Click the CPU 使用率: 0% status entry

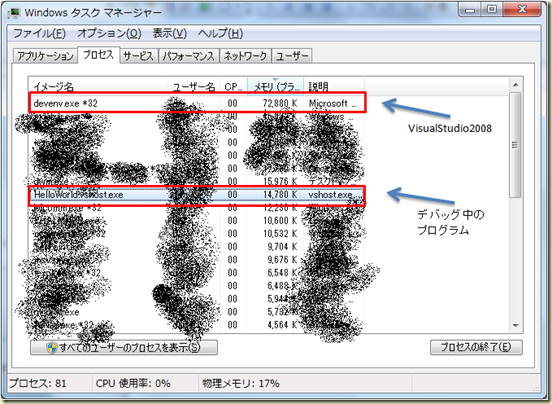point(133,383)
